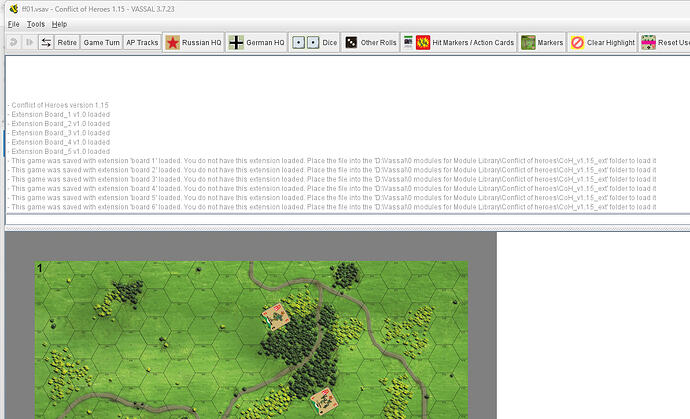The image size is (690, 419).
Task: Click 'Extension Board_3 v1.0 loaded' log line
Action: (59, 133)
